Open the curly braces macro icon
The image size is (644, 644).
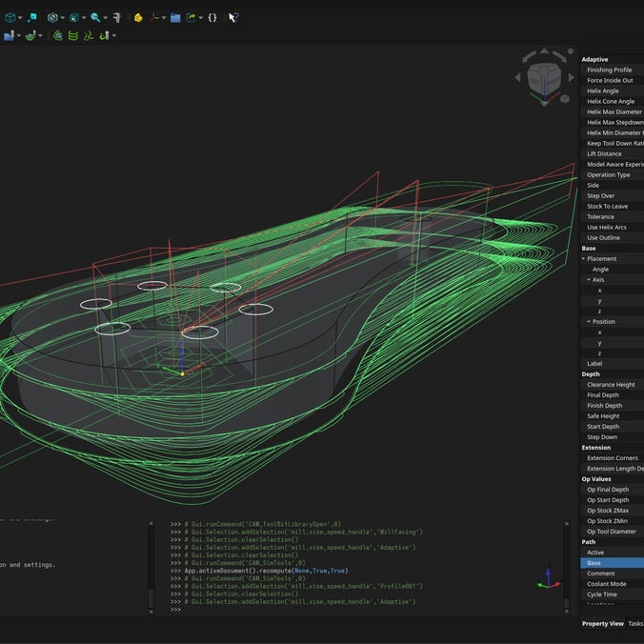pos(212,18)
